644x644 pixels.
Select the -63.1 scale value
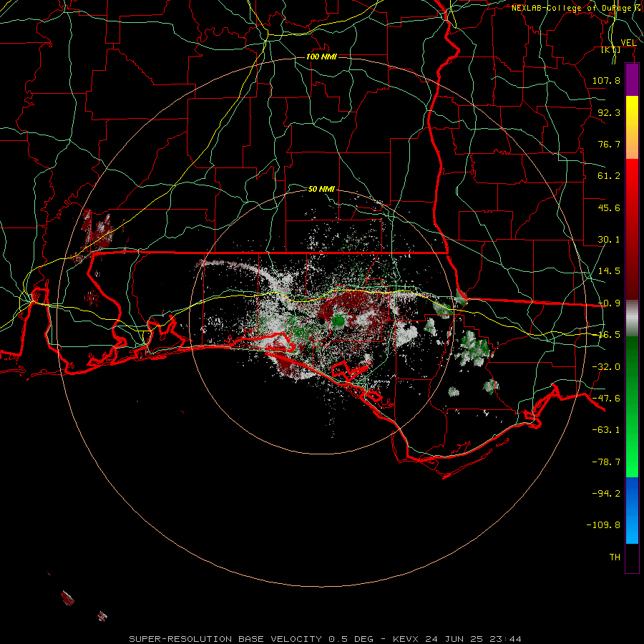coord(606,430)
